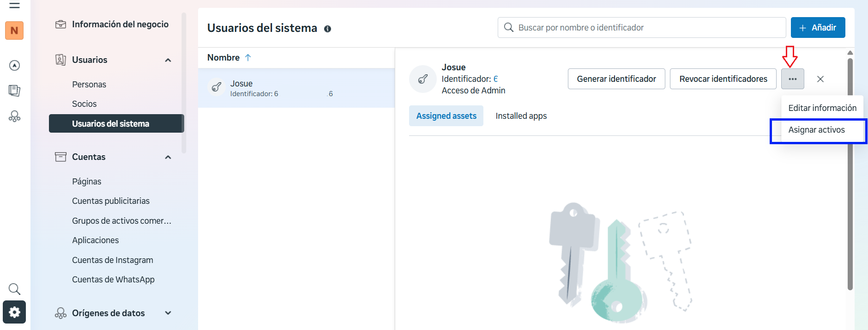Open the compass navigation icon in sidebar
This screenshot has width=868, height=330.
14,66
